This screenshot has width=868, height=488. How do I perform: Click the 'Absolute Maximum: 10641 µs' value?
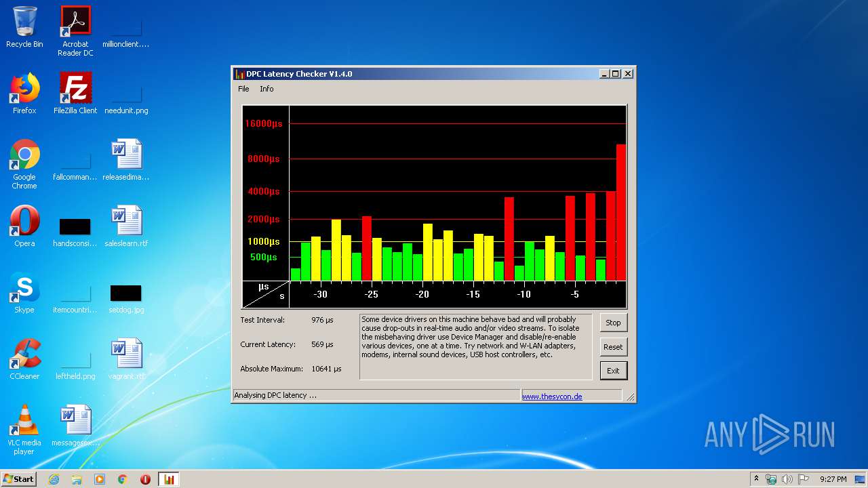click(x=326, y=369)
